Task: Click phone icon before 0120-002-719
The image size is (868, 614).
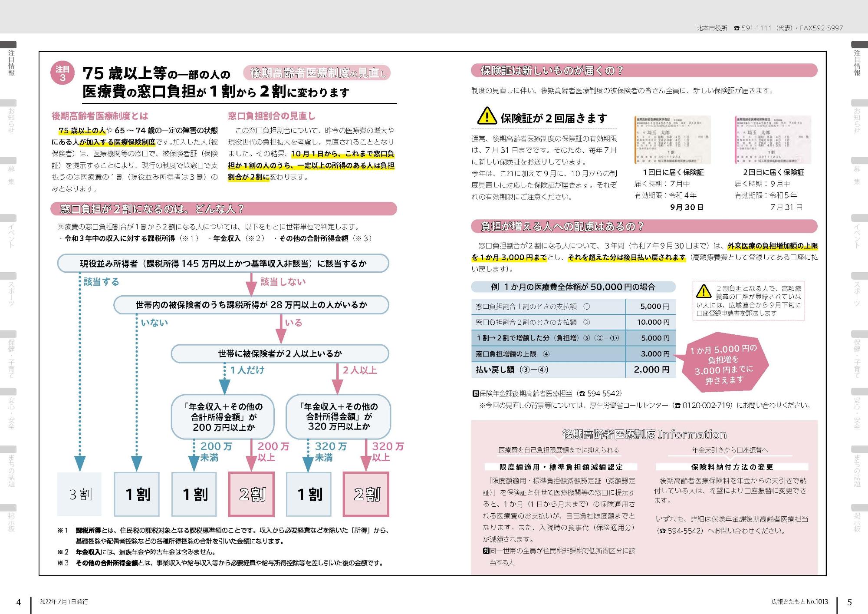Action: [678, 405]
